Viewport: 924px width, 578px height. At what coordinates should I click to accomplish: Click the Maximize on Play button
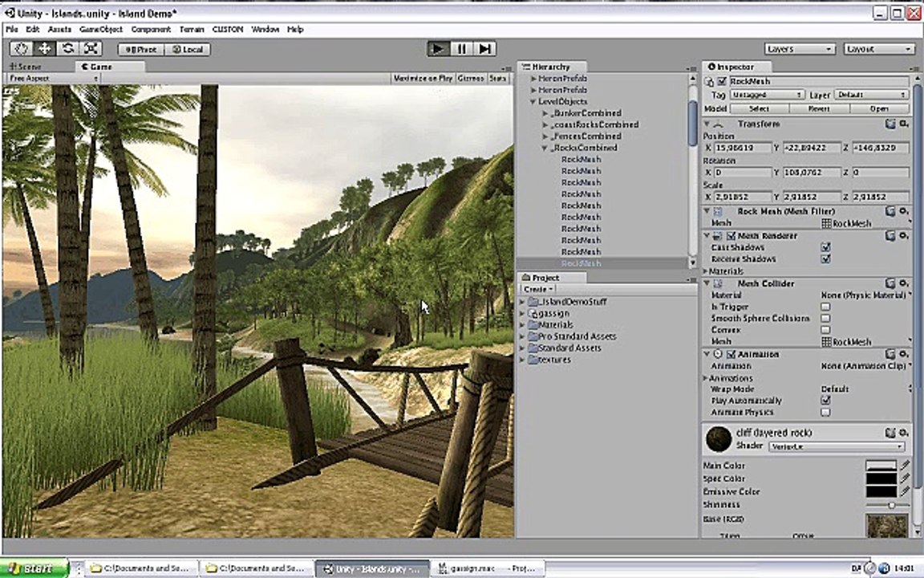click(423, 78)
